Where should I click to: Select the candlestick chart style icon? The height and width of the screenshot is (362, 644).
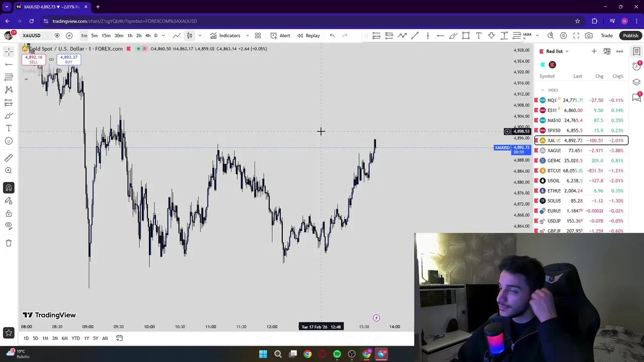click(x=190, y=36)
